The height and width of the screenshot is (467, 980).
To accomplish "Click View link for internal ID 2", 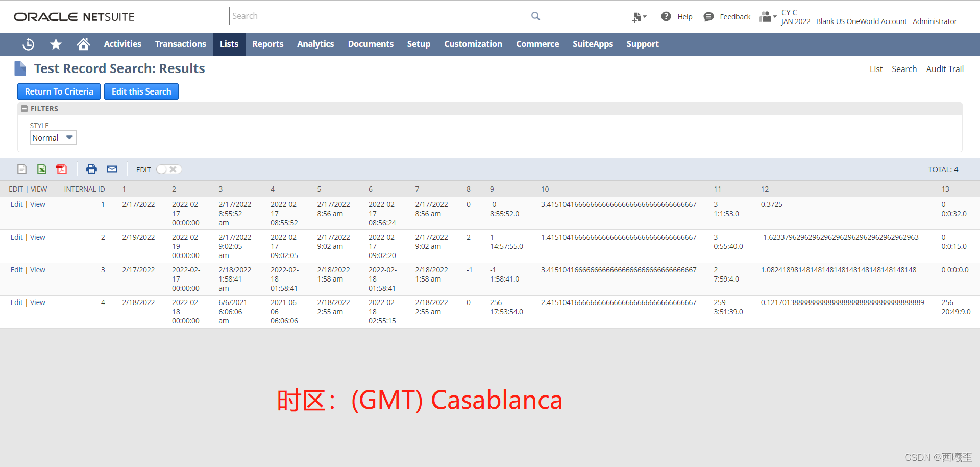I will click(38, 237).
